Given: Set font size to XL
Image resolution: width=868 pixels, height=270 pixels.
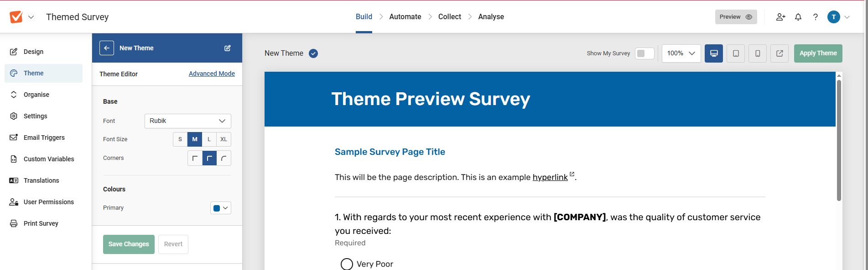Looking at the screenshot, I should [x=223, y=139].
